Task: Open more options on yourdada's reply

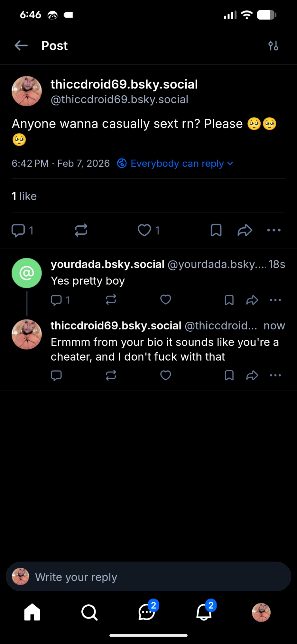Action: pyautogui.click(x=275, y=300)
